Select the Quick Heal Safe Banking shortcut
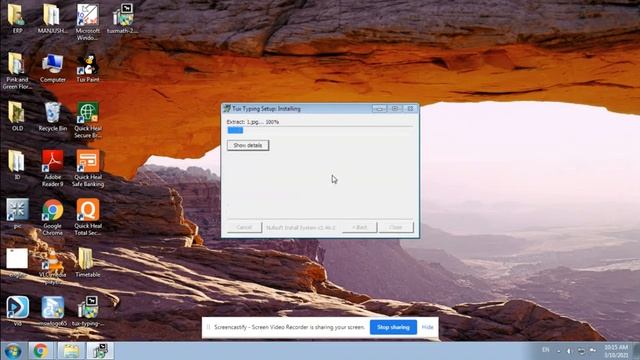Screen dimensions: 640x360 88,169
